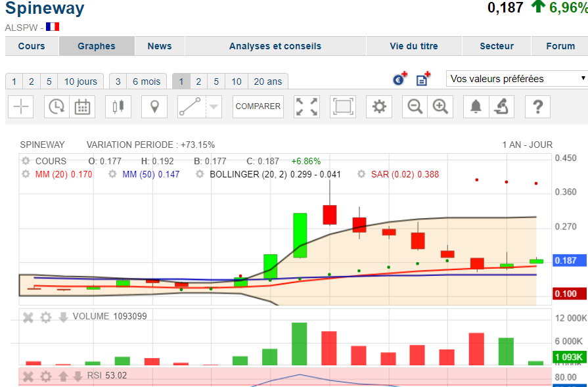588x387 pixels.
Task: Click the MM (20) 0.170 label
Action: pos(64,174)
